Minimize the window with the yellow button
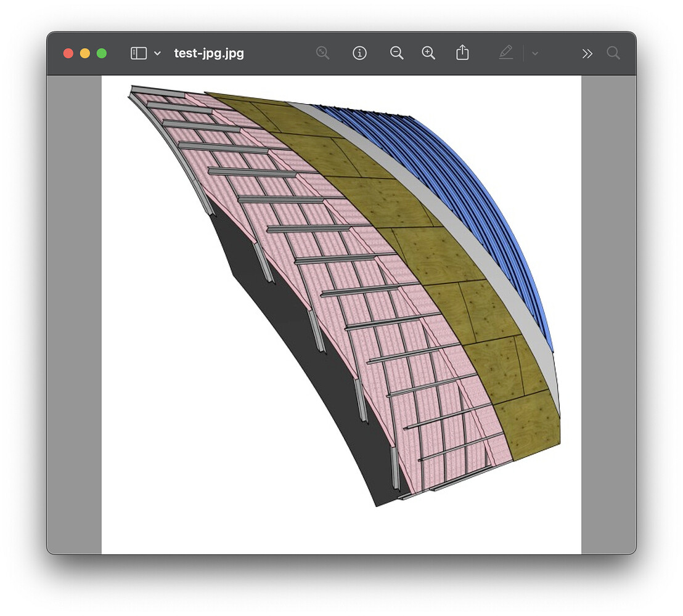This screenshot has height=616, width=683. coord(84,53)
